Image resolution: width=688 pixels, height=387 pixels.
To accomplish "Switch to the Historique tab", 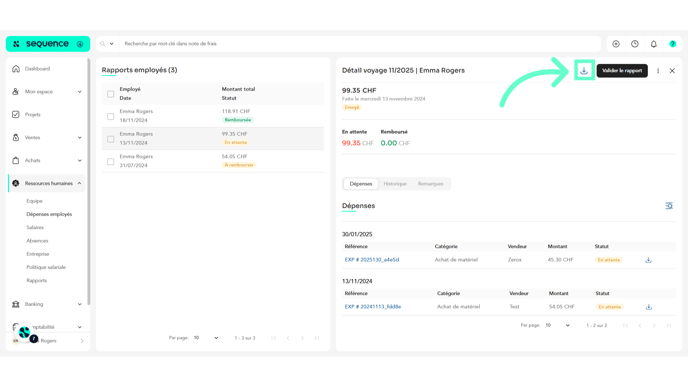I will tap(395, 184).
